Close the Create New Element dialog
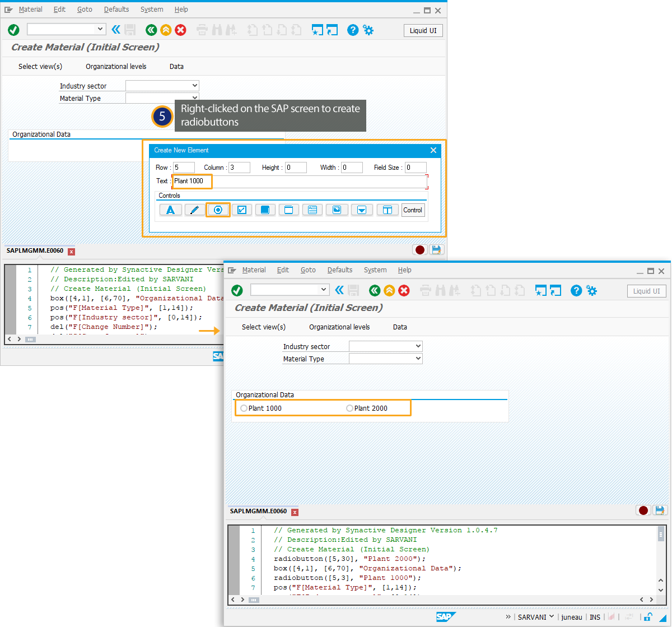The height and width of the screenshot is (627, 672). tap(433, 150)
